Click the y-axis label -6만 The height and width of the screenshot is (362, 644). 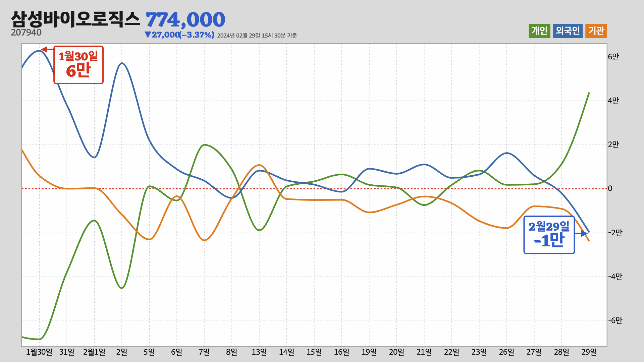[x=615, y=320]
